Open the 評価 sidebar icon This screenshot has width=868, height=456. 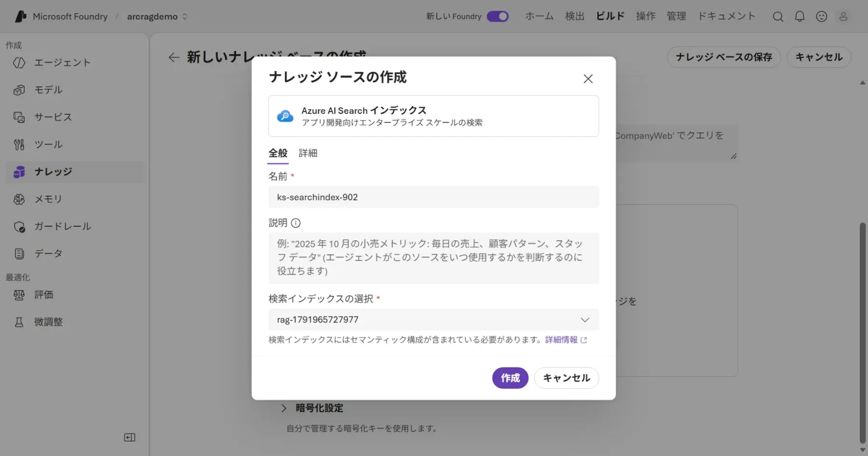click(19, 295)
